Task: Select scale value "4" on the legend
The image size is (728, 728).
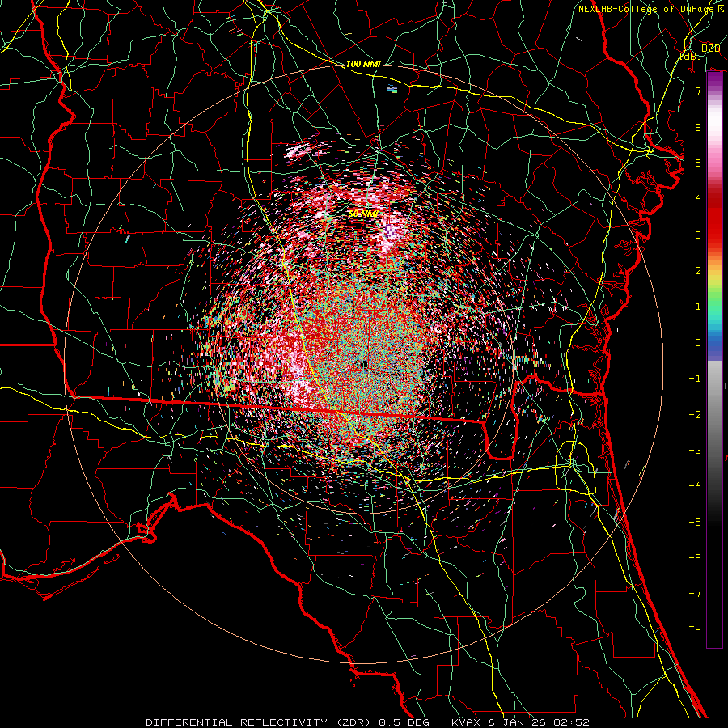Action: point(698,199)
